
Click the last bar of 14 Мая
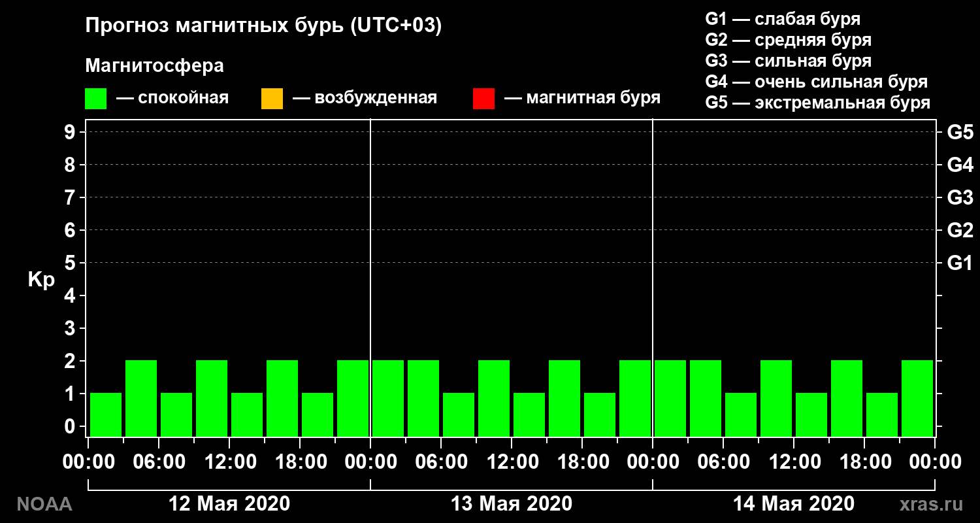917,398
